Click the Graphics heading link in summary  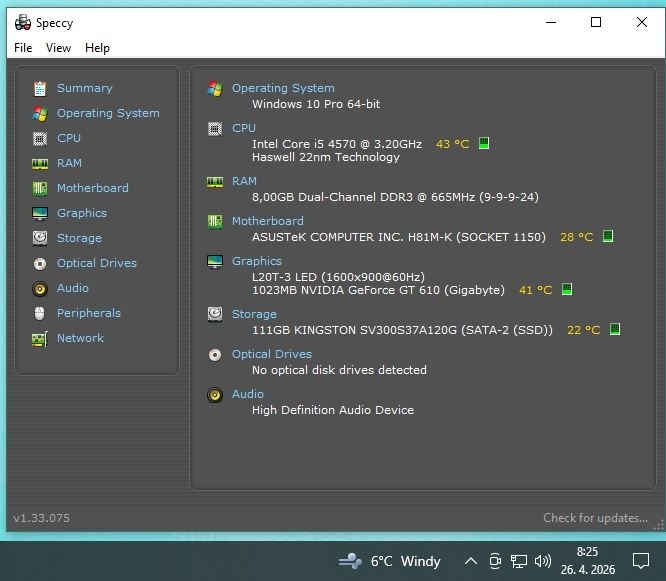tap(257, 261)
